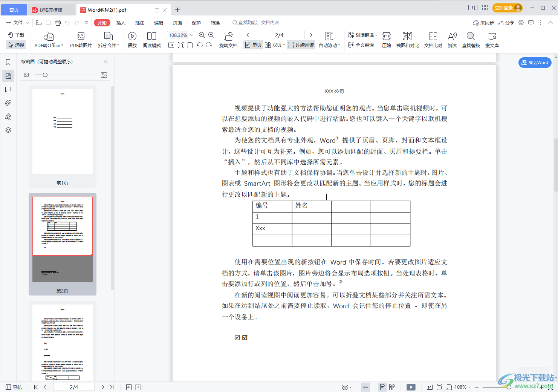Open 截图和对比 screenshot compare tool
Image resolution: width=558 pixels, height=392 pixels.
(x=408, y=40)
